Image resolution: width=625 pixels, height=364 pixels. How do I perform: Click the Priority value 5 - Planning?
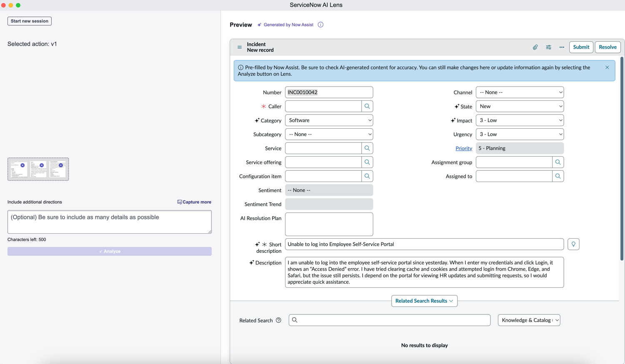520,148
